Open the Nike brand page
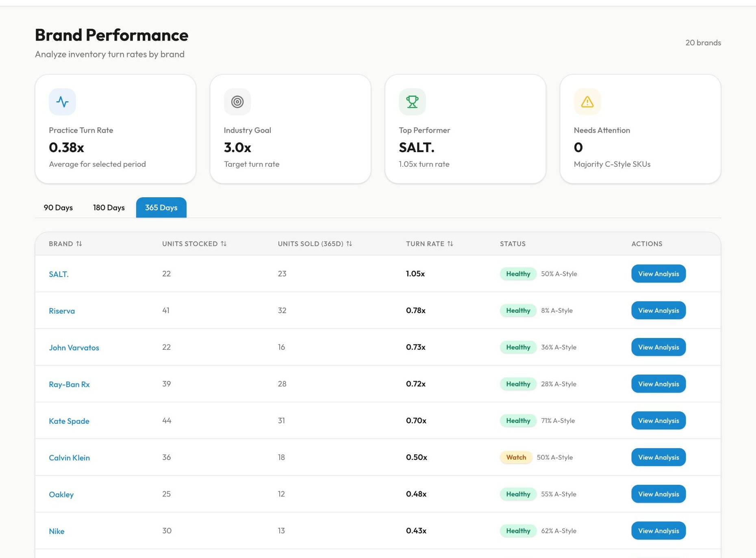Image resolution: width=756 pixels, height=558 pixels. pyautogui.click(x=56, y=531)
